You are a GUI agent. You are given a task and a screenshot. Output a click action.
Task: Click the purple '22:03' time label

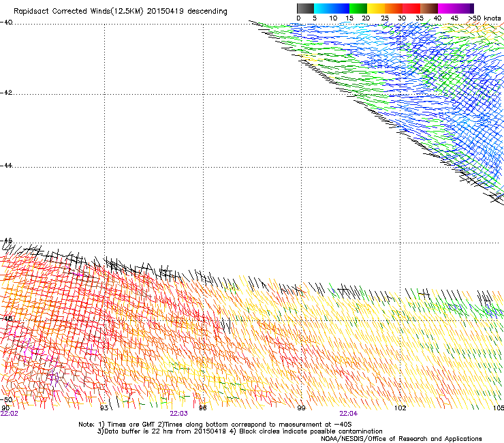coord(178,414)
